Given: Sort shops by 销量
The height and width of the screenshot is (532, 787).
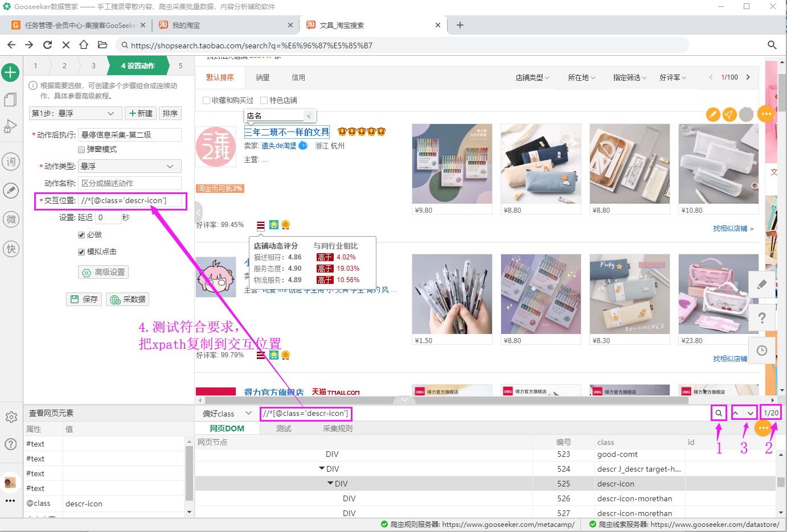Looking at the screenshot, I should [263, 77].
